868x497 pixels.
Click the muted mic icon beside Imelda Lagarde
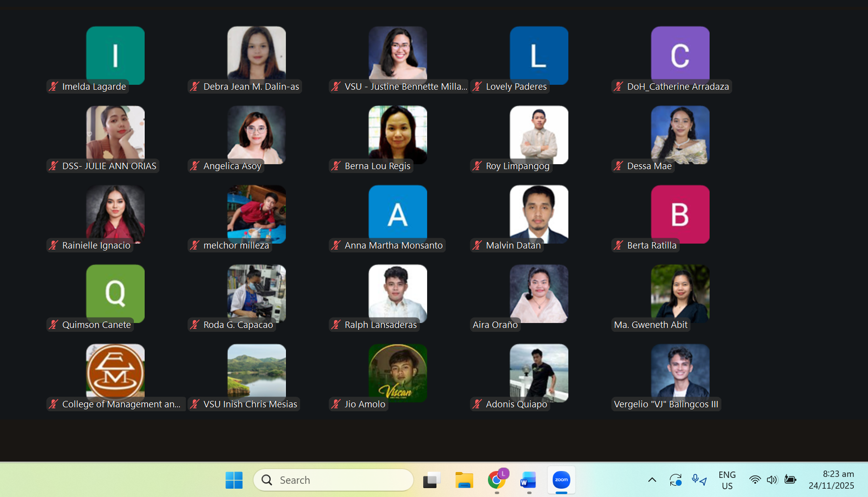point(54,87)
